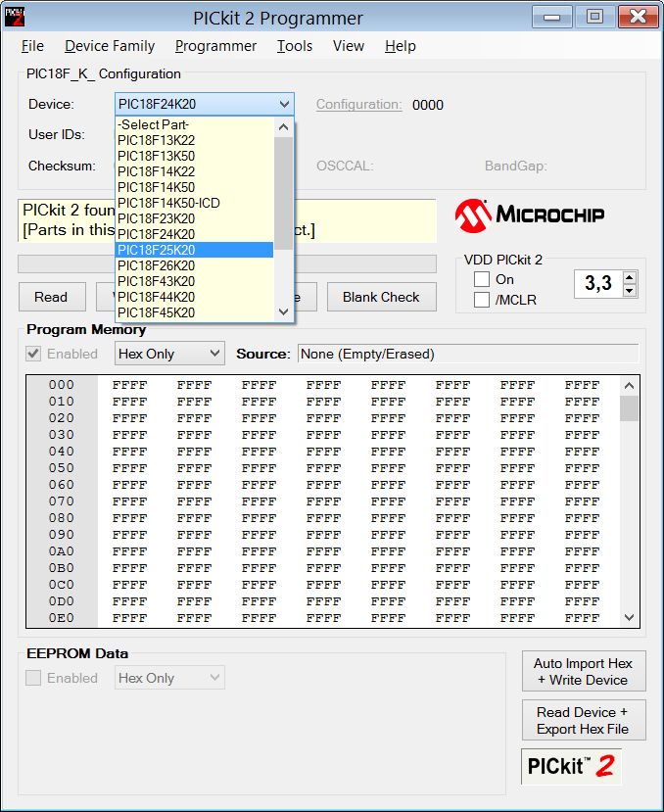
Task: Open the Programmer menu
Action: click(x=215, y=46)
